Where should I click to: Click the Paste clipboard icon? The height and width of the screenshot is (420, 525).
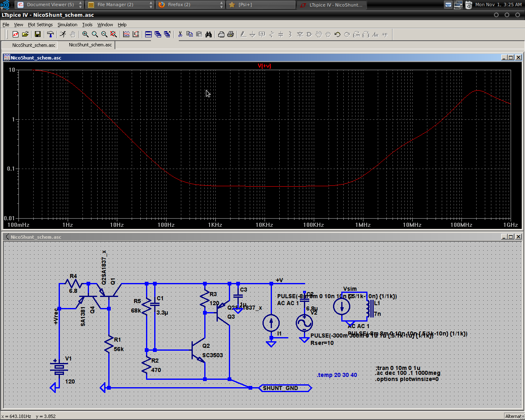coord(199,34)
